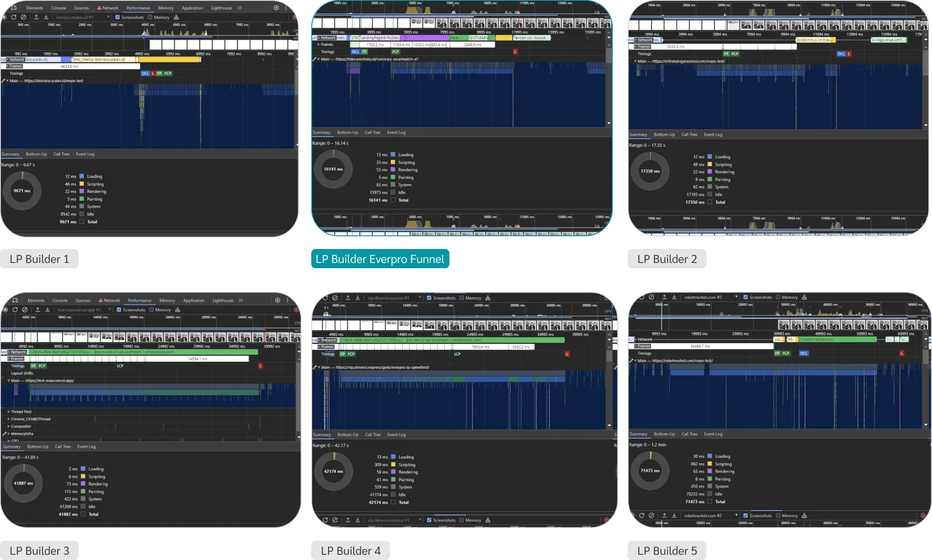Select Call Tree tab in LP Builder 2
The width and height of the screenshot is (932, 560).
[689, 135]
